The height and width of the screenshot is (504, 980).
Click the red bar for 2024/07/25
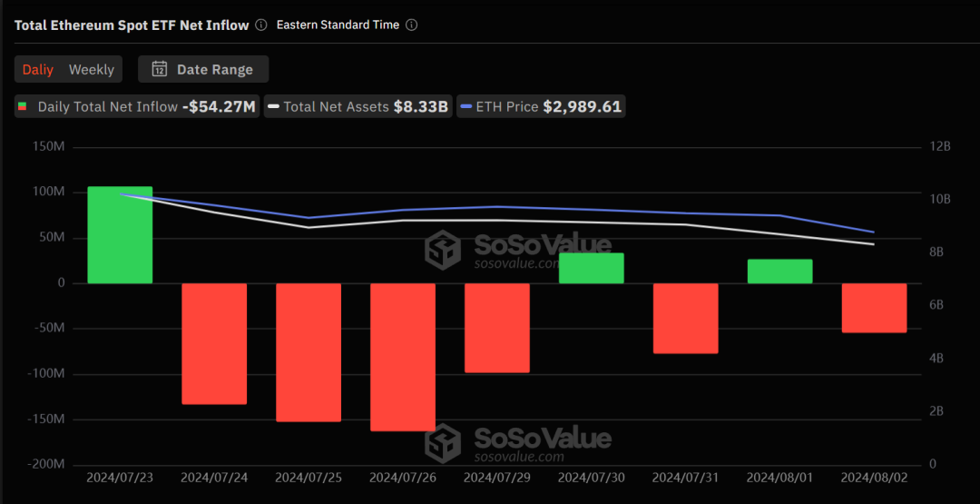[309, 352]
